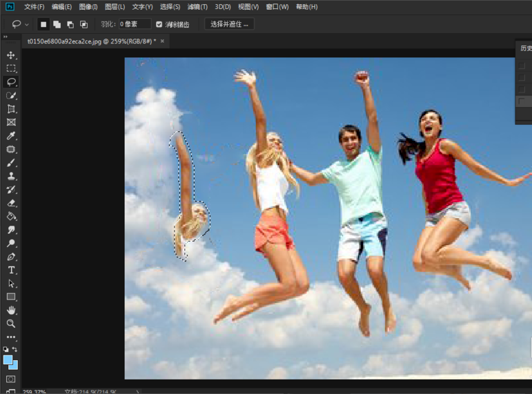The width and height of the screenshot is (532, 394).
Task: Pick the Eyedropper tool
Action: [x=11, y=136]
